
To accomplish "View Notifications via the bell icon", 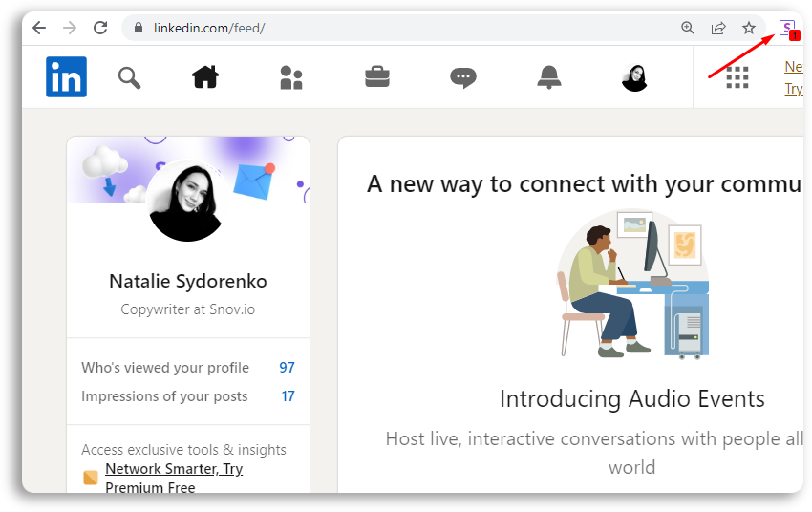I will 549,77.
